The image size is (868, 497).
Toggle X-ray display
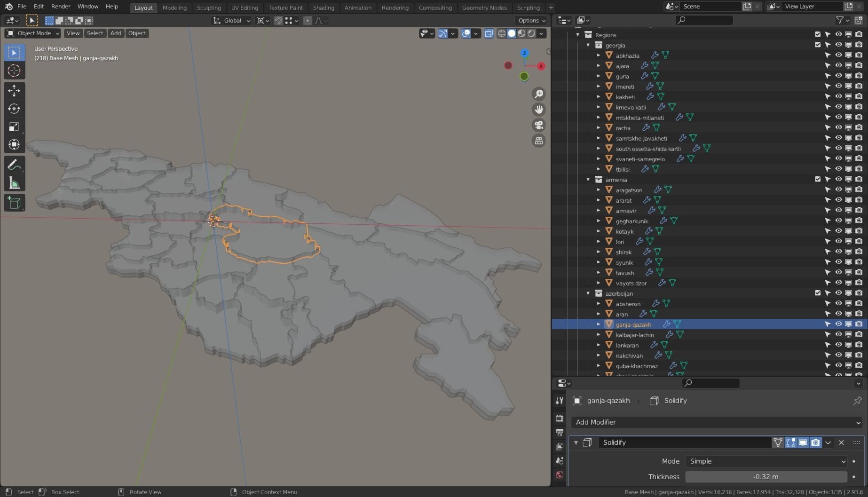pyautogui.click(x=489, y=33)
